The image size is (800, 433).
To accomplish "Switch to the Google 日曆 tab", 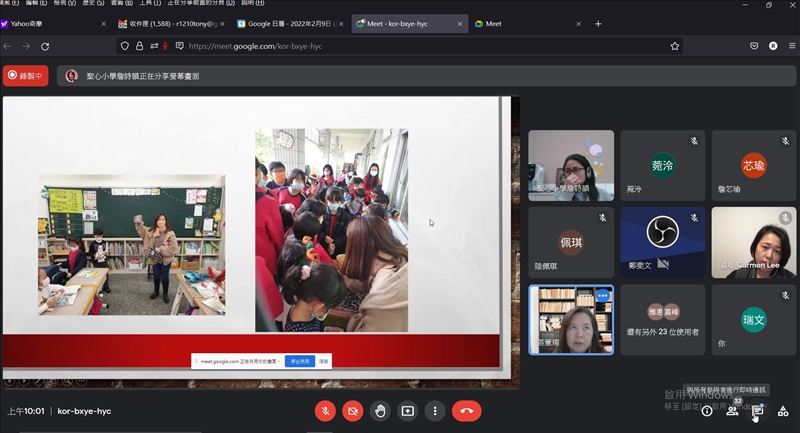I will [290, 23].
